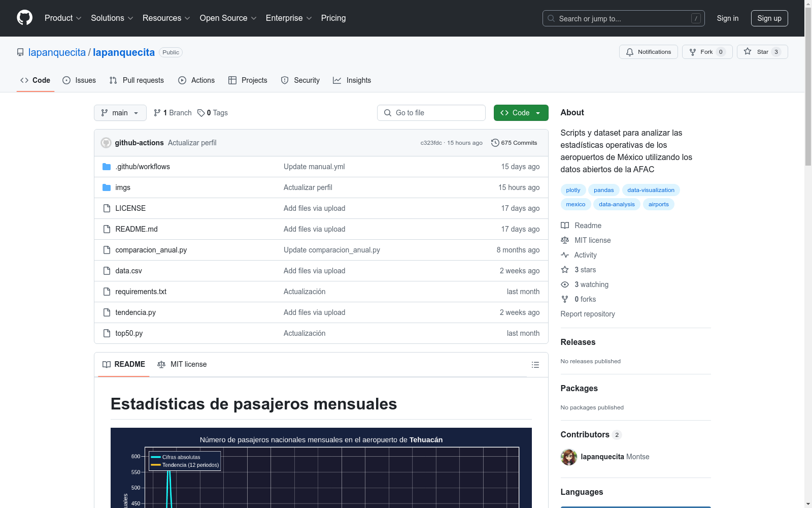Click the watching eye icon

tap(565, 284)
